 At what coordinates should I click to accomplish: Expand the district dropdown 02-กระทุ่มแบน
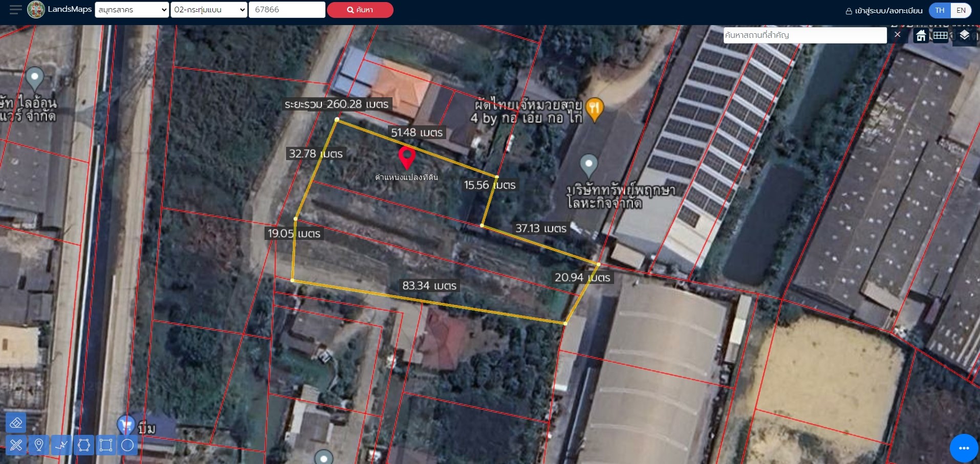[x=209, y=10]
